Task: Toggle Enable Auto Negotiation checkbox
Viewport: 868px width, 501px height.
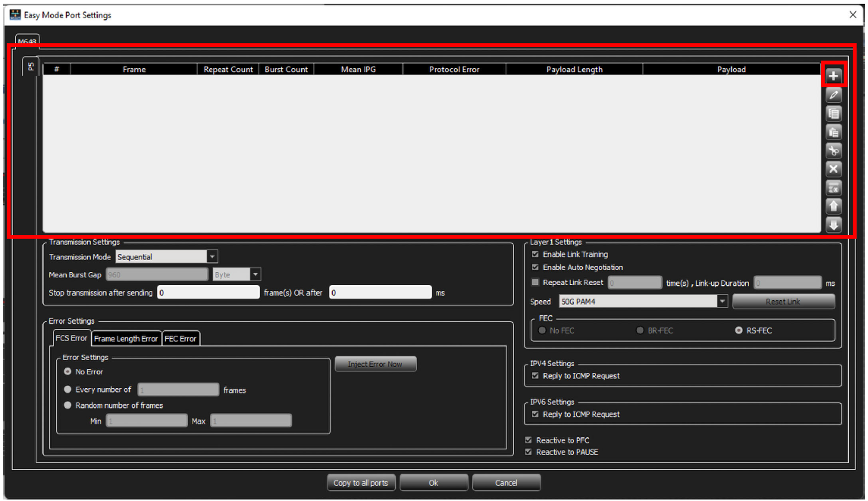Action: [534, 267]
